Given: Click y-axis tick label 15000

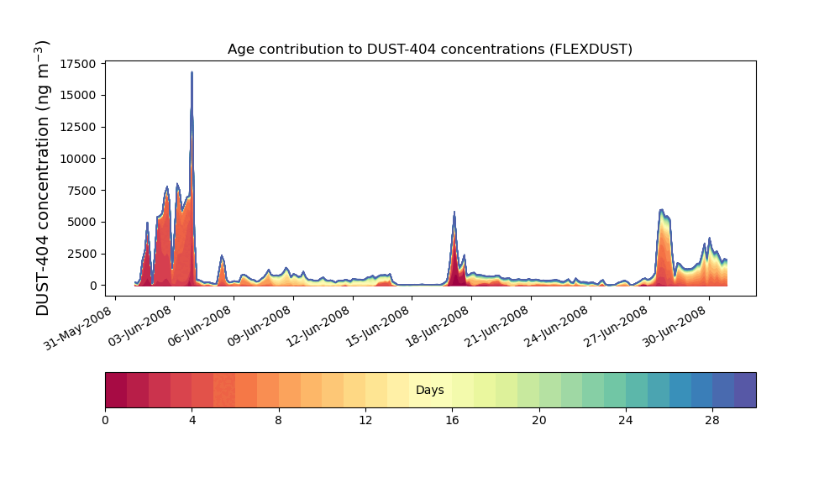Looking at the screenshot, I should (78, 95).
